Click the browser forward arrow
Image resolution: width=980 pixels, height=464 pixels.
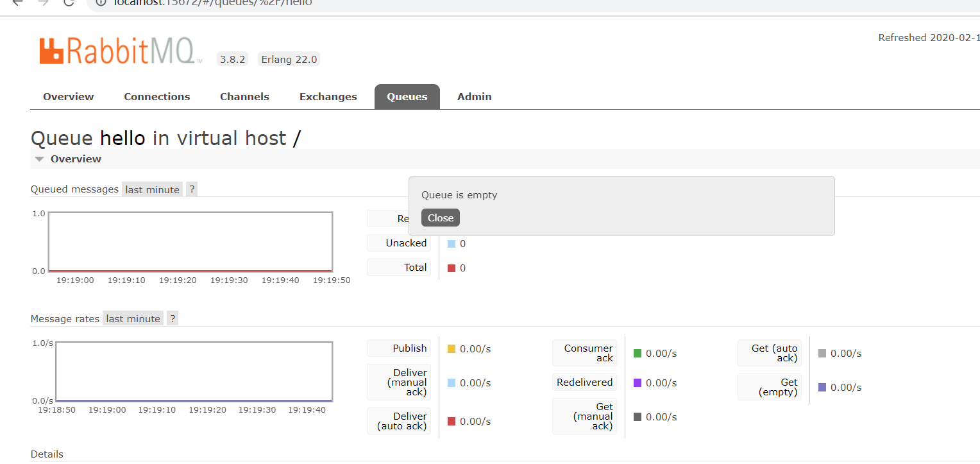click(44, 3)
